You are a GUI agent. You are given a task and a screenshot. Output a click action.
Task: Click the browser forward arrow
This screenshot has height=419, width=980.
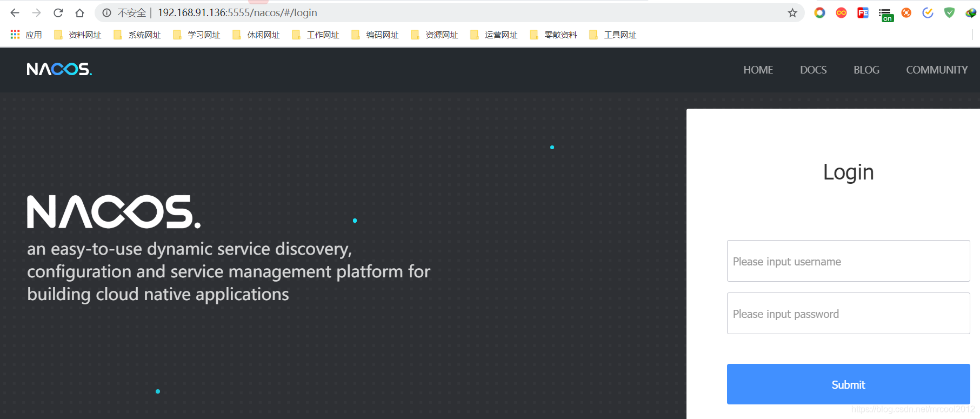[x=36, y=12]
